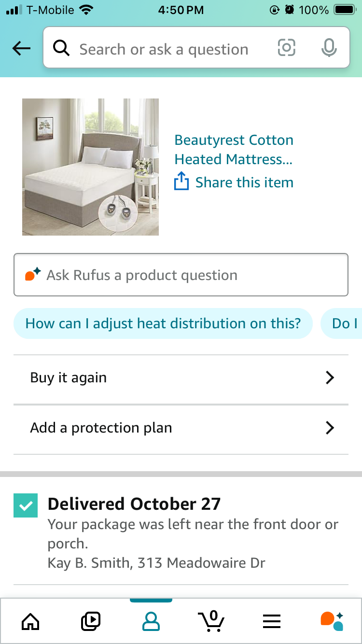This screenshot has width=362, height=644.
Task: Expand the Buy it again chevron
Action: click(330, 378)
